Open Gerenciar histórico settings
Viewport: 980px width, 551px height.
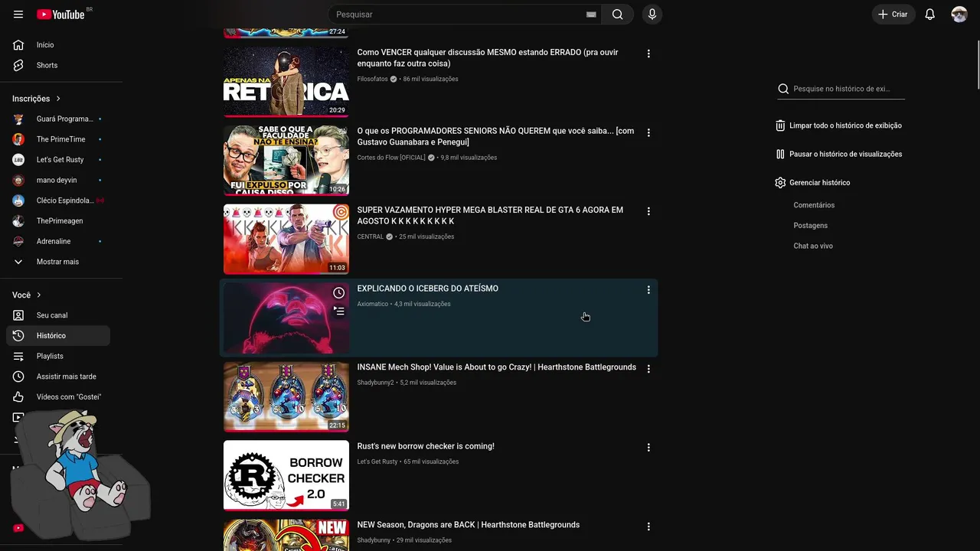(x=812, y=183)
